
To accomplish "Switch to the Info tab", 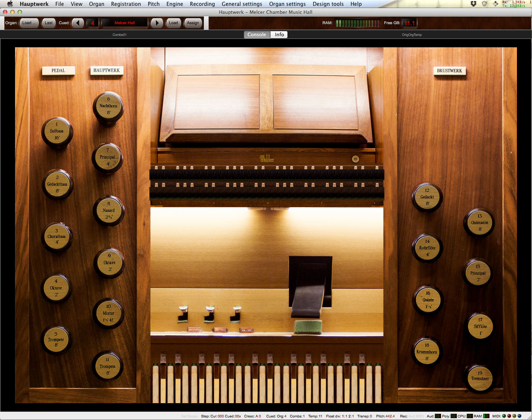I will pyautogui.click(x=279, y=34).
